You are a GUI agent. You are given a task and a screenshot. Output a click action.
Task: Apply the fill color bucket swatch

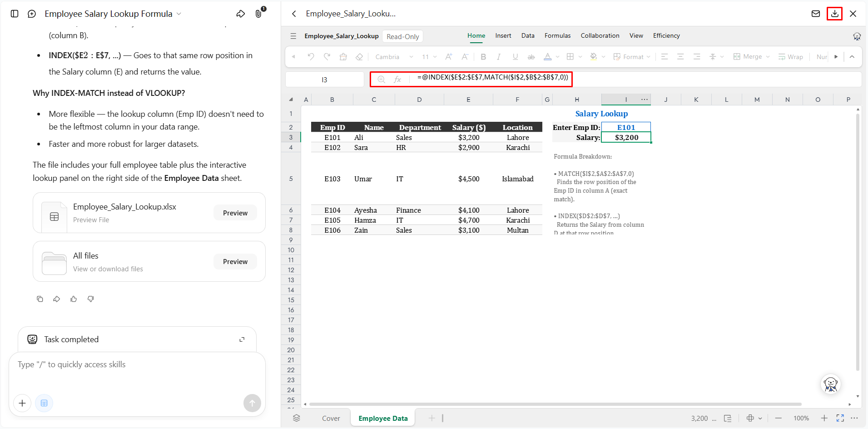[x=593, y=57]
